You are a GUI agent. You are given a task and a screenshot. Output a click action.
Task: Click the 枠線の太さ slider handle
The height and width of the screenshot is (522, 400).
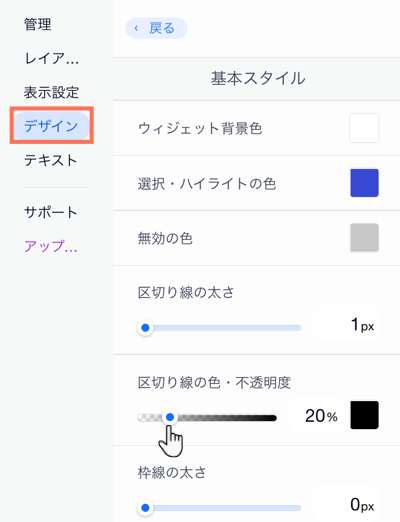click(145, 508)
